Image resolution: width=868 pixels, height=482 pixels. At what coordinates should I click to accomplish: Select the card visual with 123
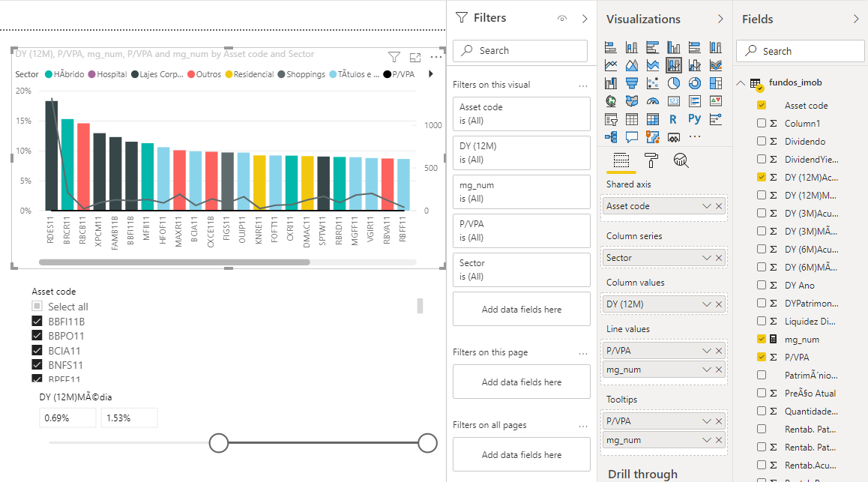(x=674, y=101)
